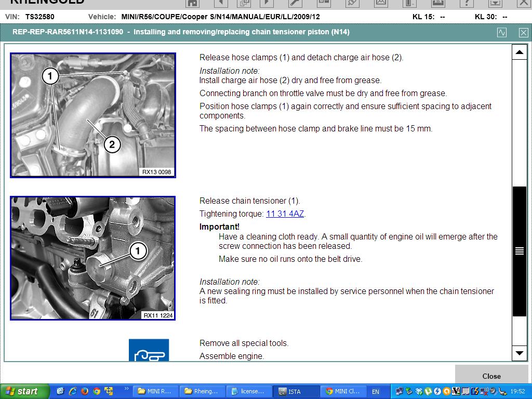This screenshot has height=399, width=532.
Task: Open tightening torque link 11 31 4AZ
Action: point(285,214)
